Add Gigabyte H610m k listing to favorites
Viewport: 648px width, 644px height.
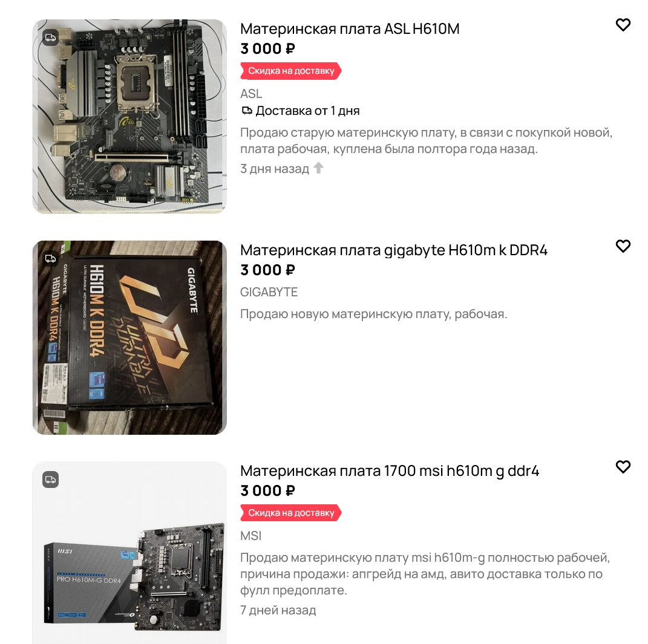pyautogui.click(x=623, y=246)
